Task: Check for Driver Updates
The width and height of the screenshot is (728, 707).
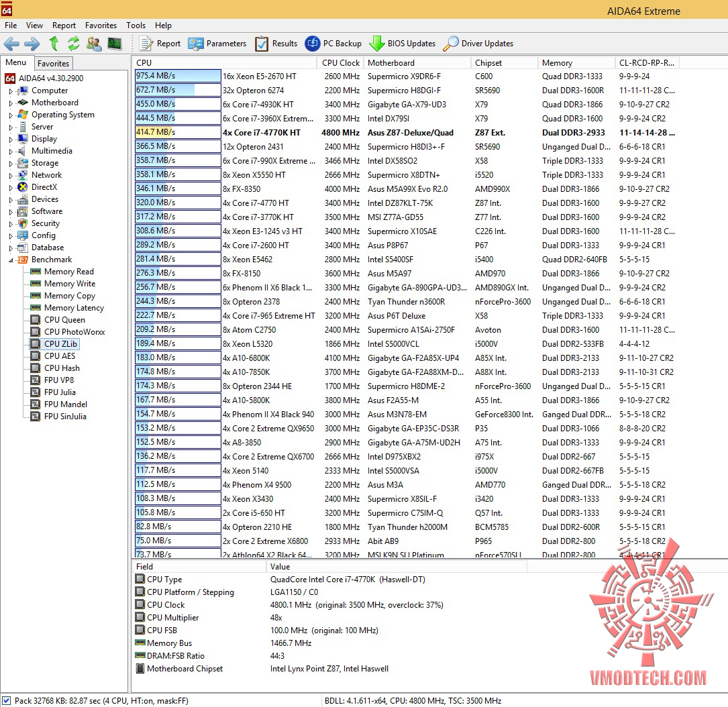Action: tap(478, 44)
